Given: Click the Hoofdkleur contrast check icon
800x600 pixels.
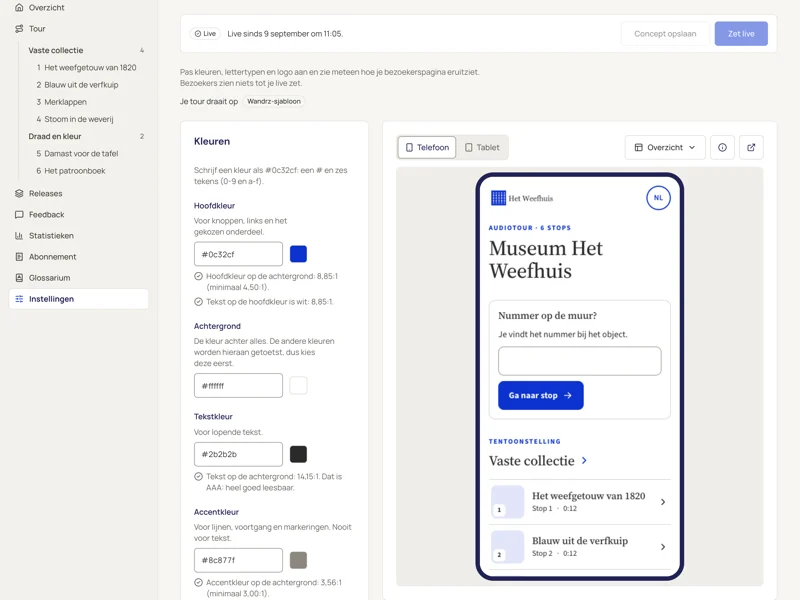Looking at the screenshot, I should [x=198, y=276].
